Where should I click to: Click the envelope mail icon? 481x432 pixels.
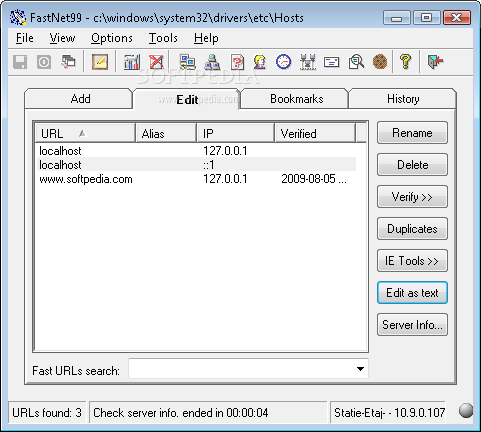[332, 62]
